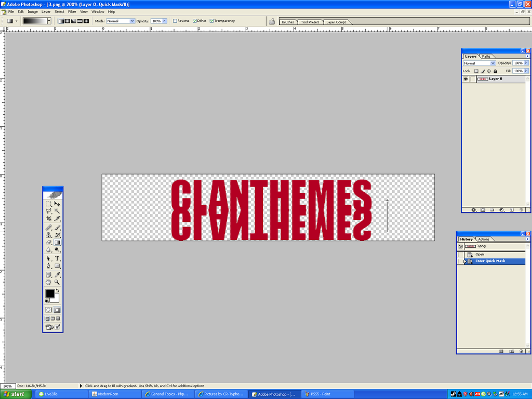Screen dimensions: 532x399
Task: Open tool preset picker arrow
Action: coord(16,21)
